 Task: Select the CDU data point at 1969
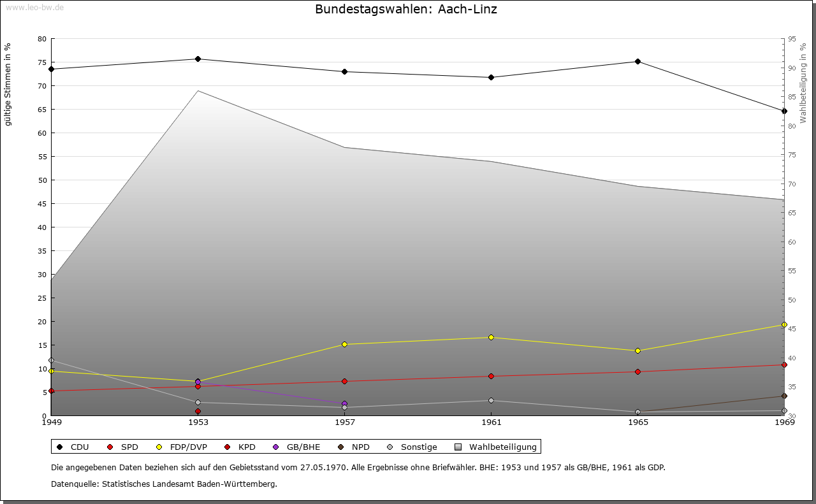coord(784,111)
